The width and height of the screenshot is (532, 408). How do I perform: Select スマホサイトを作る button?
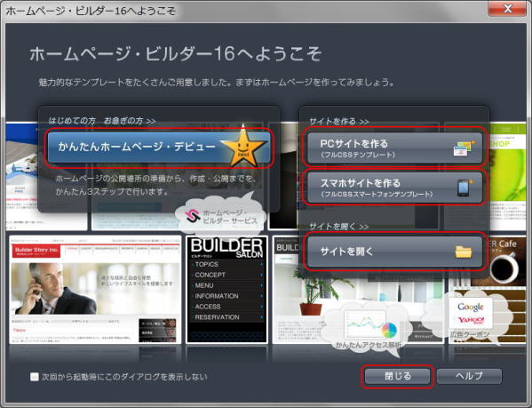pos(394,188)
